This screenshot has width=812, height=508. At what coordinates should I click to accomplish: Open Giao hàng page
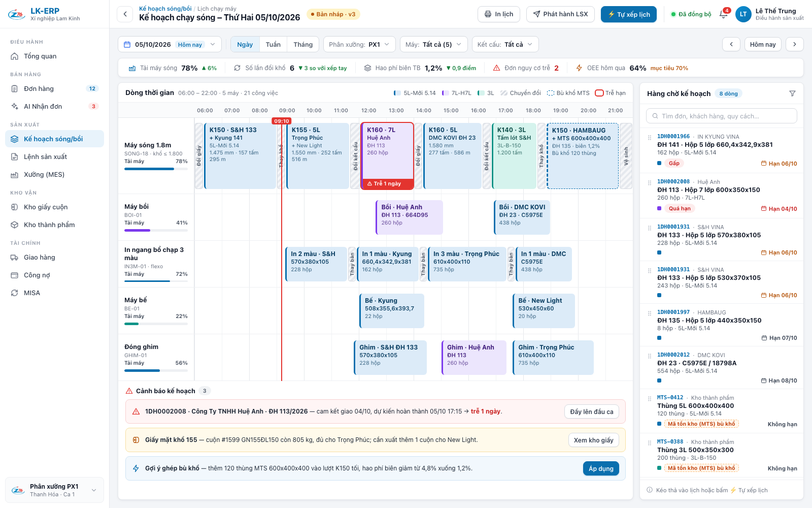pos(54,257)
